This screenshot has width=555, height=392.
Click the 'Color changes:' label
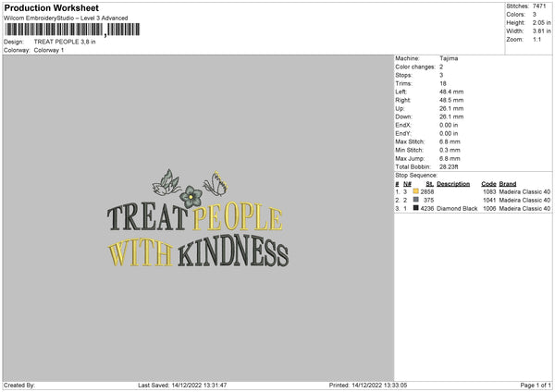tap(415, 67)
